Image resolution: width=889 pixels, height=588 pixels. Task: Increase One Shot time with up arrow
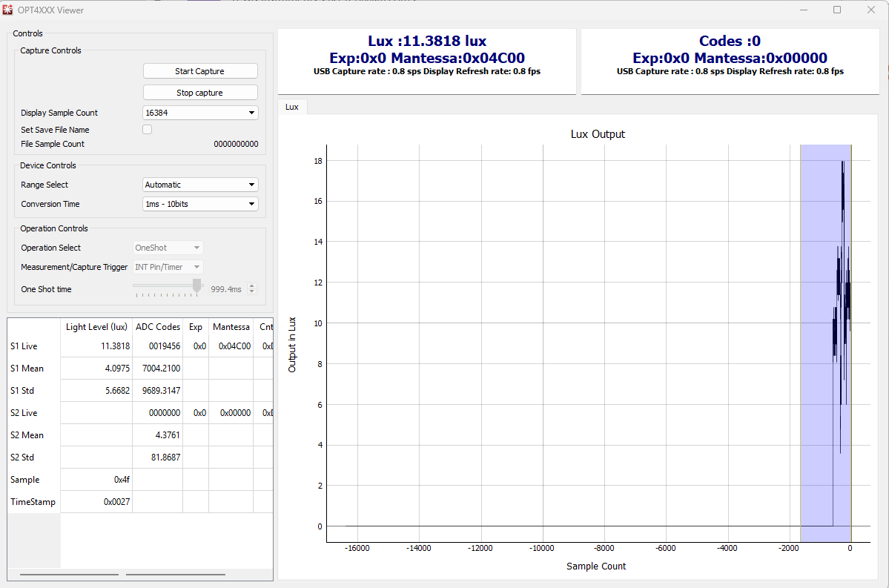[x=252, y=285]
